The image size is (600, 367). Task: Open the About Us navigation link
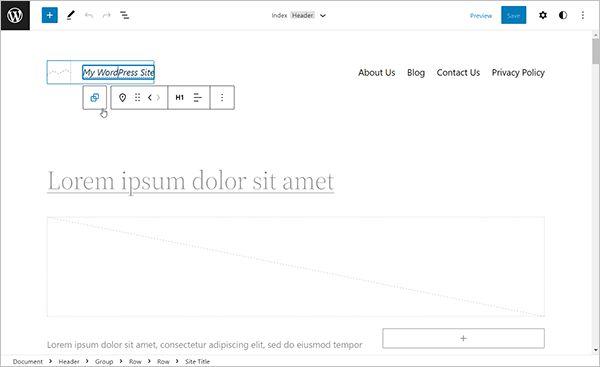click(x=377, y=73)
